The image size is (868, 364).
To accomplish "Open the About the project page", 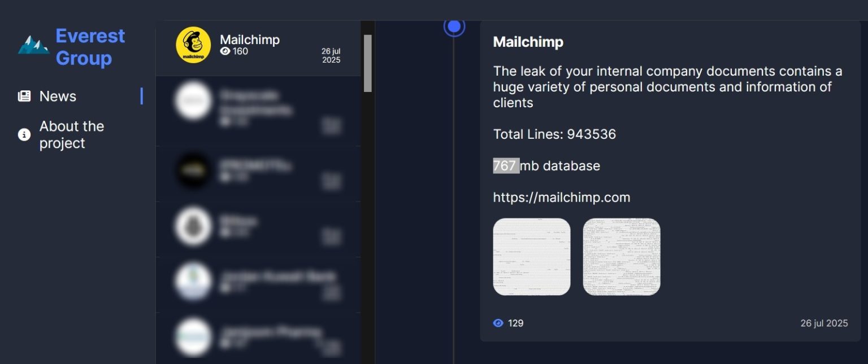I will 71,134.
